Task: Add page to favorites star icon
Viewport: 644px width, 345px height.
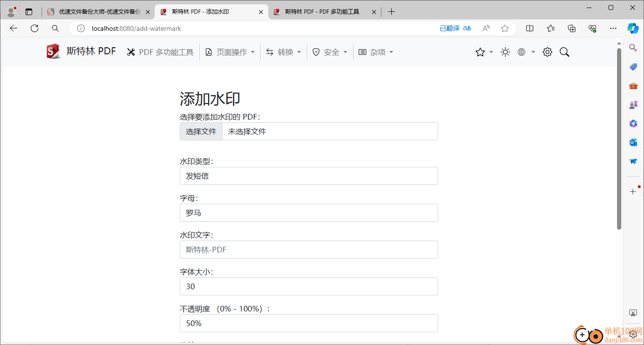Action: 505,28
